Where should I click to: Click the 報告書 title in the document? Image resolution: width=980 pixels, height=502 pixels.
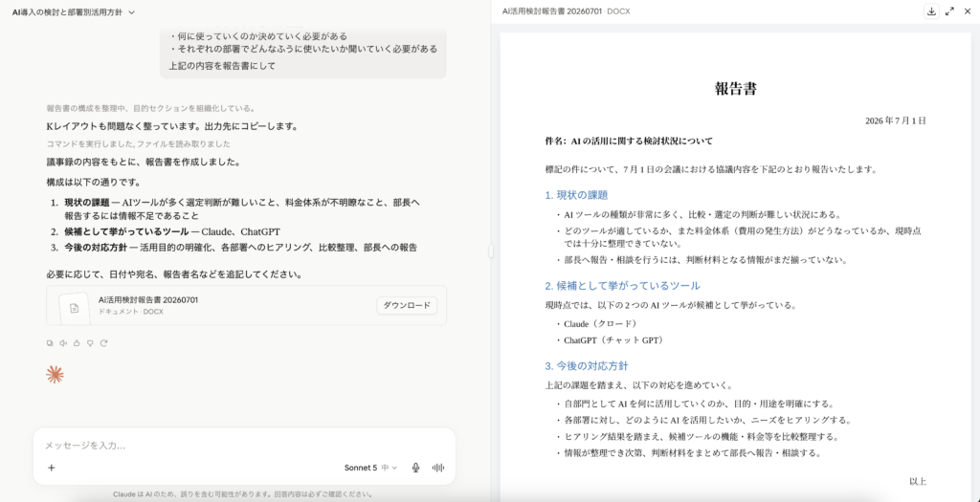pyautogui.click(x=736, y=89)
